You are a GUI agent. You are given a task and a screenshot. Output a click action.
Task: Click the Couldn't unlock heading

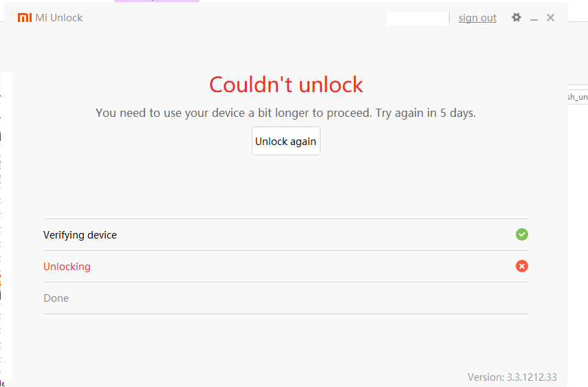(x=286, y=85)
